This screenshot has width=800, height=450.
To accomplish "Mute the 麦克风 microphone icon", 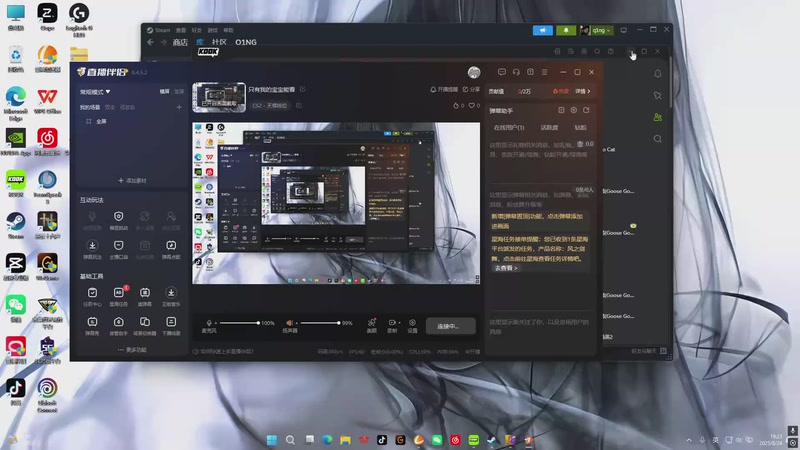I will click(x=209, y=323).
